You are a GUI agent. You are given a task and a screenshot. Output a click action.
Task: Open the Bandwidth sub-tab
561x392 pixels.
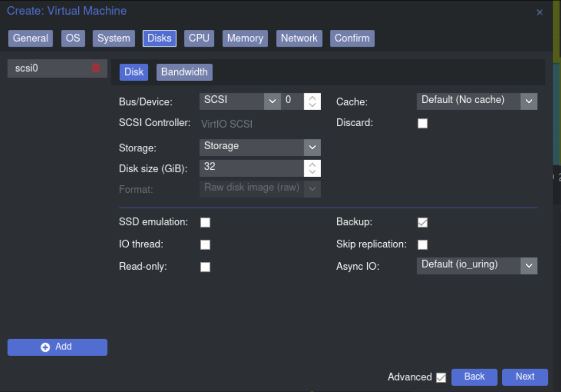pos(184,72)
